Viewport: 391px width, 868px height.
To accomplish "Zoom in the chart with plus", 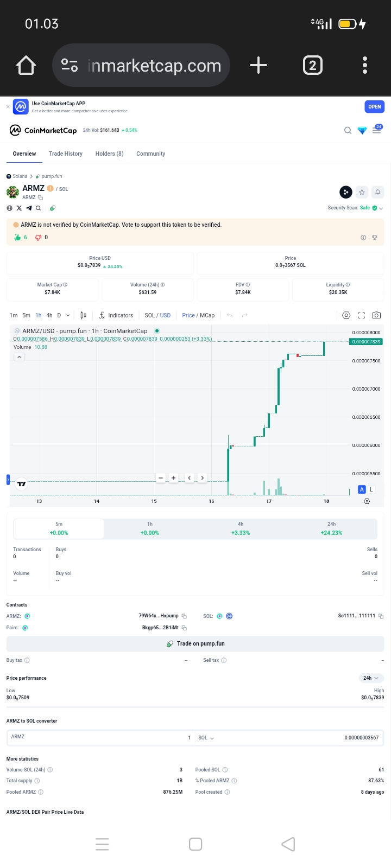I will (173, 478).
